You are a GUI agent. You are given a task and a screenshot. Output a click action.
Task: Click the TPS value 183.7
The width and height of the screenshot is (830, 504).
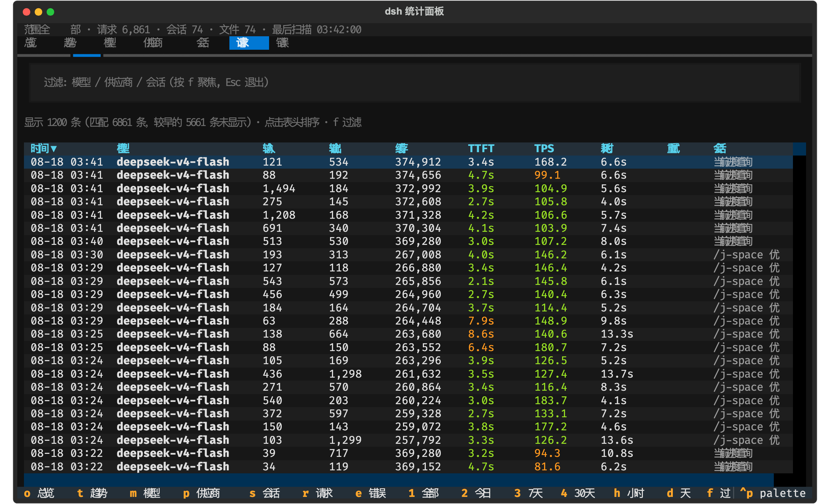pyautogui.click(x=551, y=400)
